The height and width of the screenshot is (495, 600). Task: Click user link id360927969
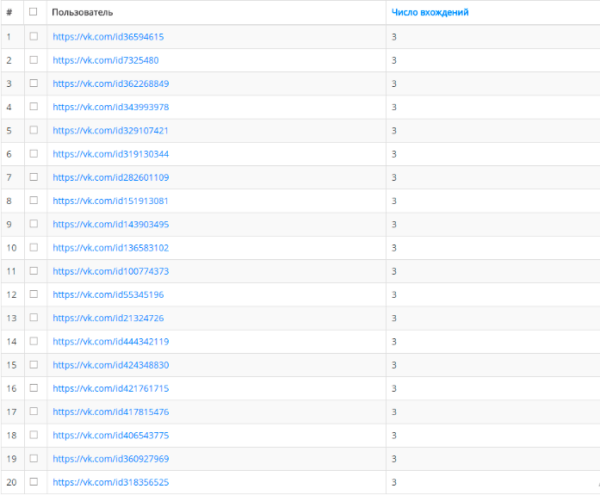point(111,459)
